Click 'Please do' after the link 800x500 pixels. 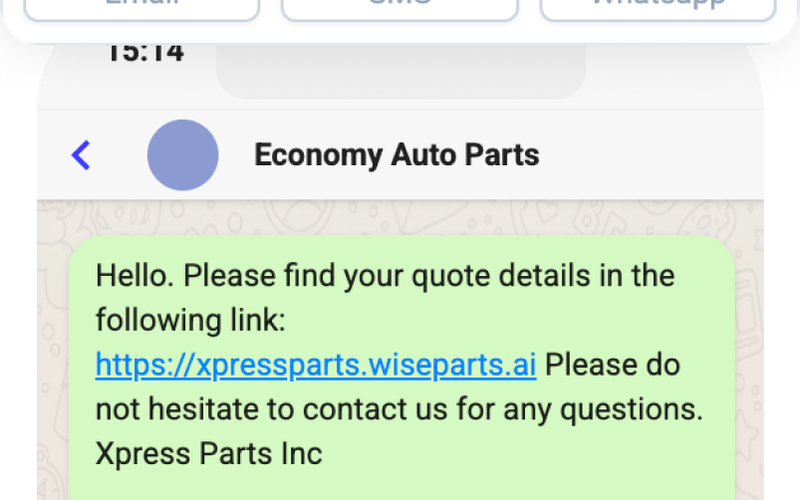612,365
